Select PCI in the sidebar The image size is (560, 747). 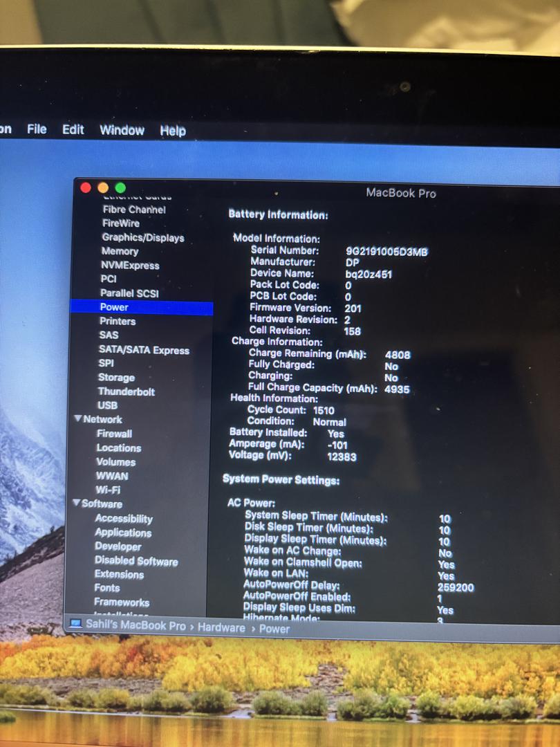pos(109,279)
